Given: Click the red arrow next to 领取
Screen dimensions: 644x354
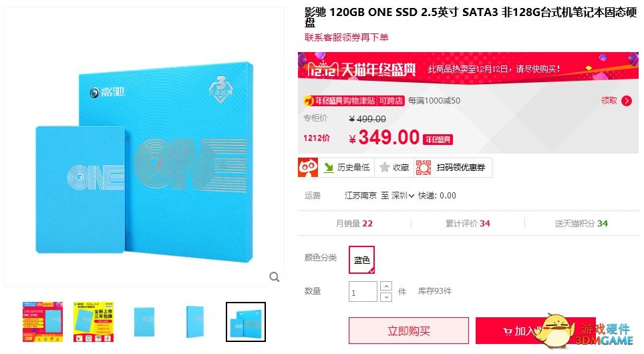Looking at the screenshot, I should (x=627, y=101).
